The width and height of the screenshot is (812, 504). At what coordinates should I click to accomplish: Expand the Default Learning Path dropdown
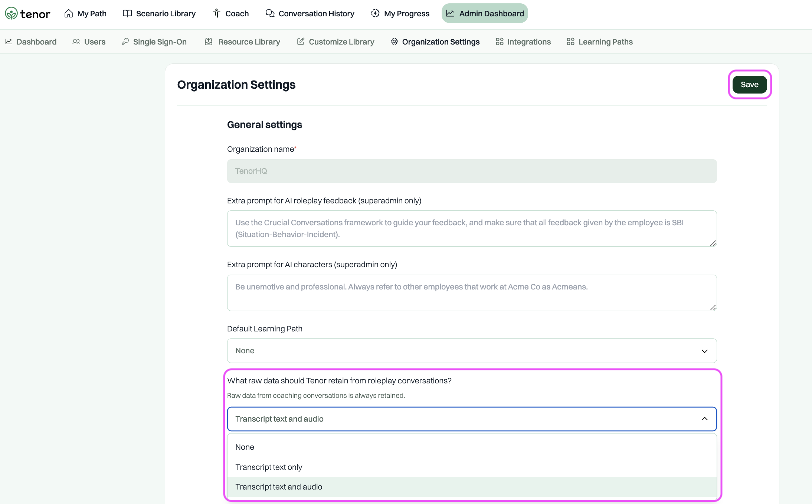click(x=472, y=351)
